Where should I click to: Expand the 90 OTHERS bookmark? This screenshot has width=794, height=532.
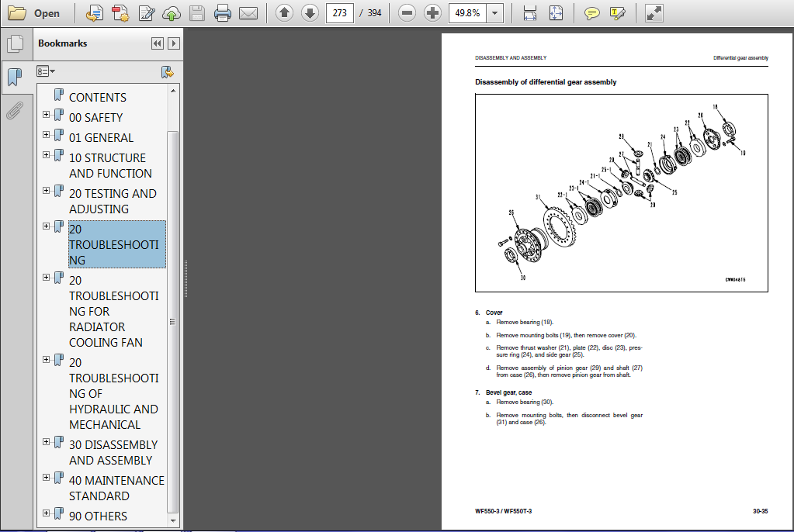tap(46, 513)
